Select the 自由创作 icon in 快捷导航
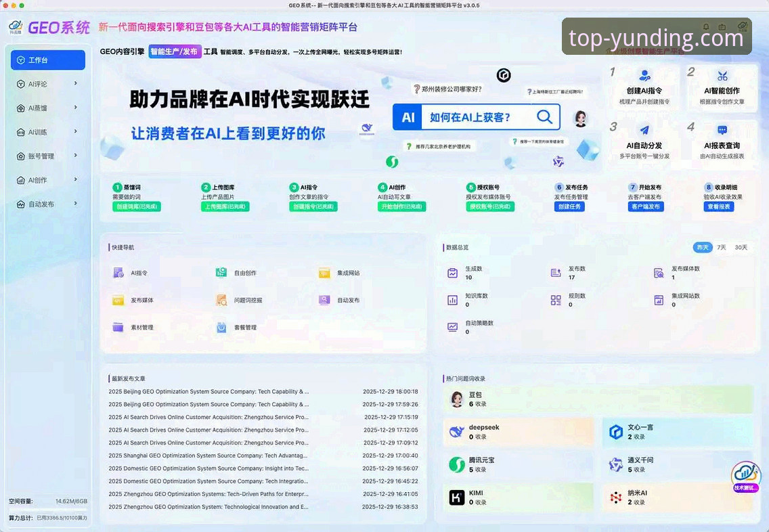This screenshot has height=532, width=769. [221, 273]
